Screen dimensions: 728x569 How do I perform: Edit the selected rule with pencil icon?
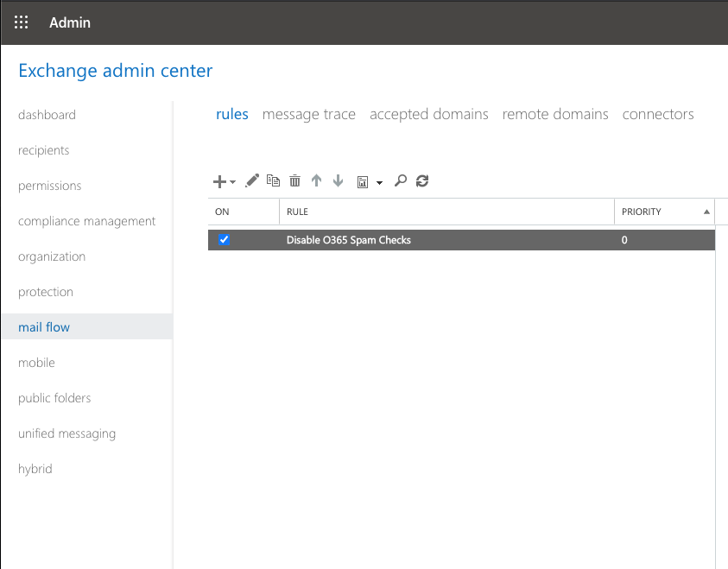tap(252, 180)
